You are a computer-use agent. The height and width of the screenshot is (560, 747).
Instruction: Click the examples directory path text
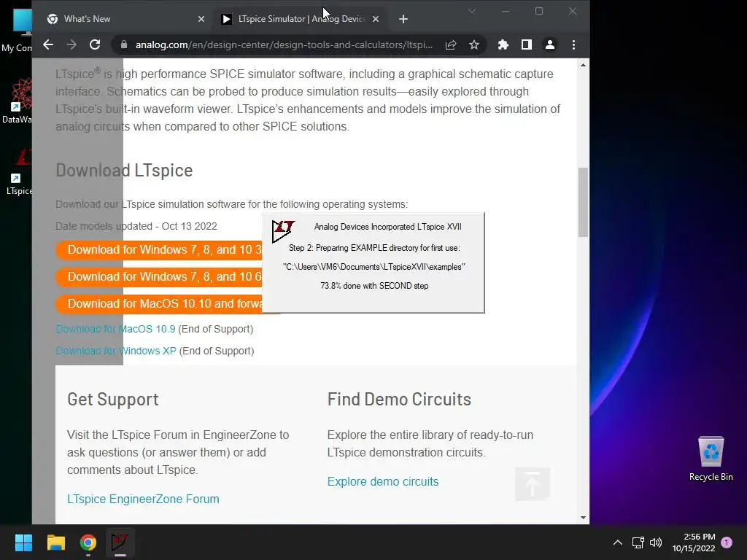pos(374,267)
